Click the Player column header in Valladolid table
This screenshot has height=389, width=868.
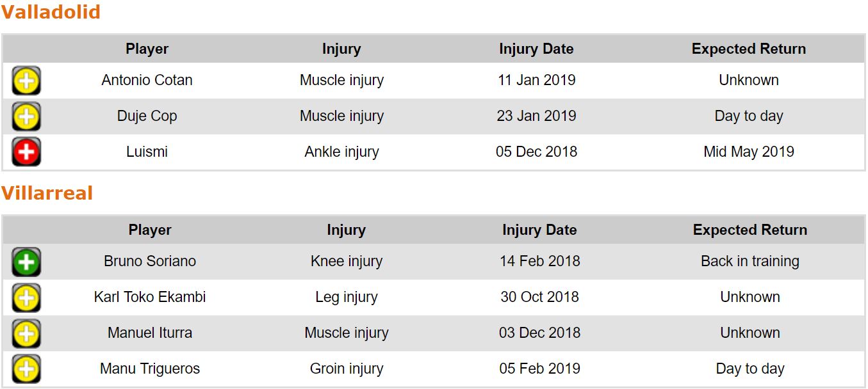[x=147, y=49]
